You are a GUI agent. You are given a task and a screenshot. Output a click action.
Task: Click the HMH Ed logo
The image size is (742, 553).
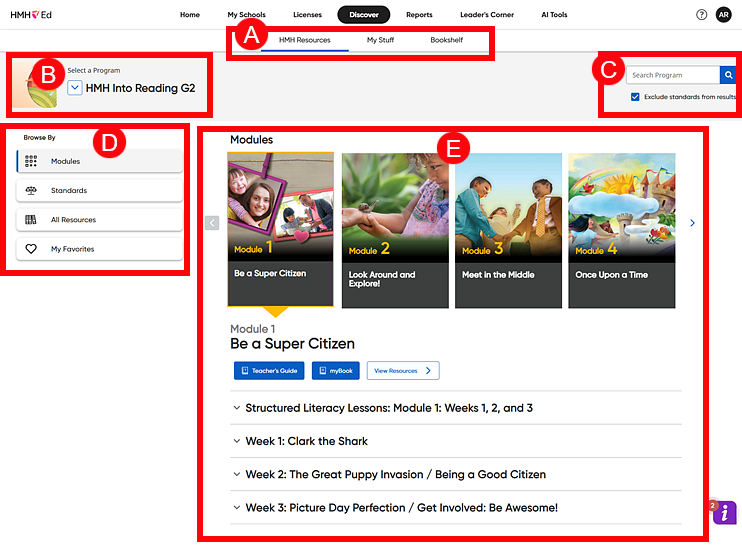point(31,15)
